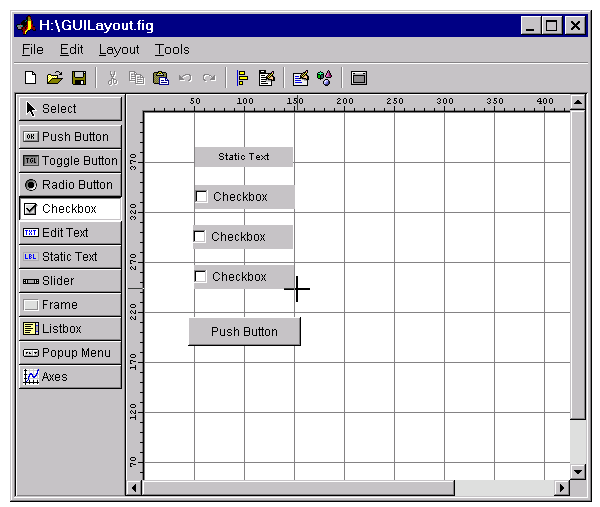The height and width of the screenshot is (507, 600).
Task: Pick the Push Button component tool
Action: coord(70,137)
